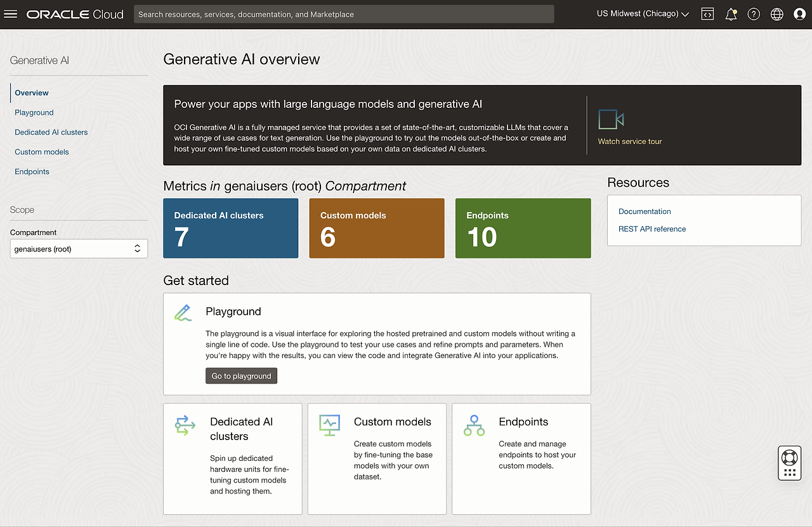Screen dimensions: 812x527
Task: Click the Custom models monitor icon
Action: point(329,425)
